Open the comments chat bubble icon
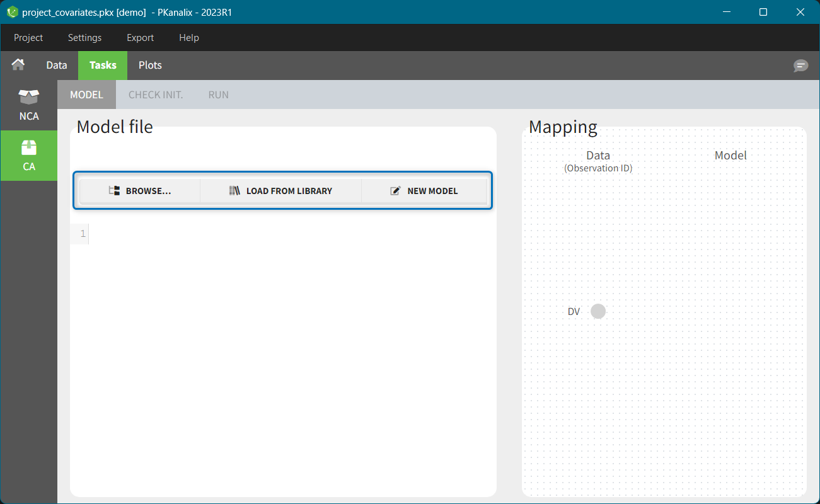820x504 pixels. click(800, 66)
